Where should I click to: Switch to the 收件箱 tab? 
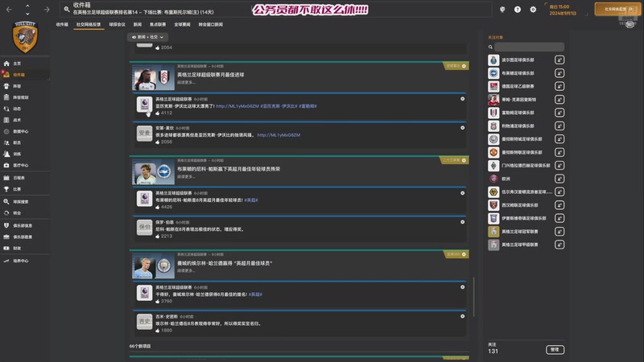[x=62, y=25]
